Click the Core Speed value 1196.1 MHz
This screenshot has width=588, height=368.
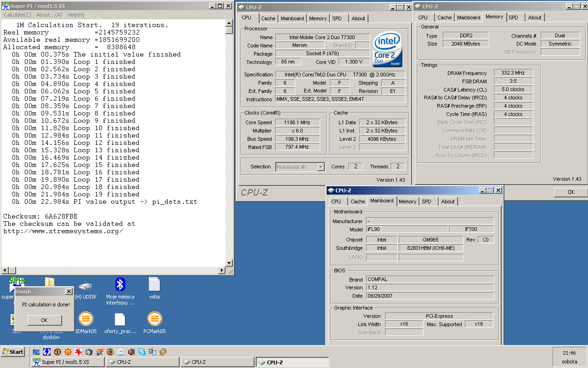tap(298, 122)
